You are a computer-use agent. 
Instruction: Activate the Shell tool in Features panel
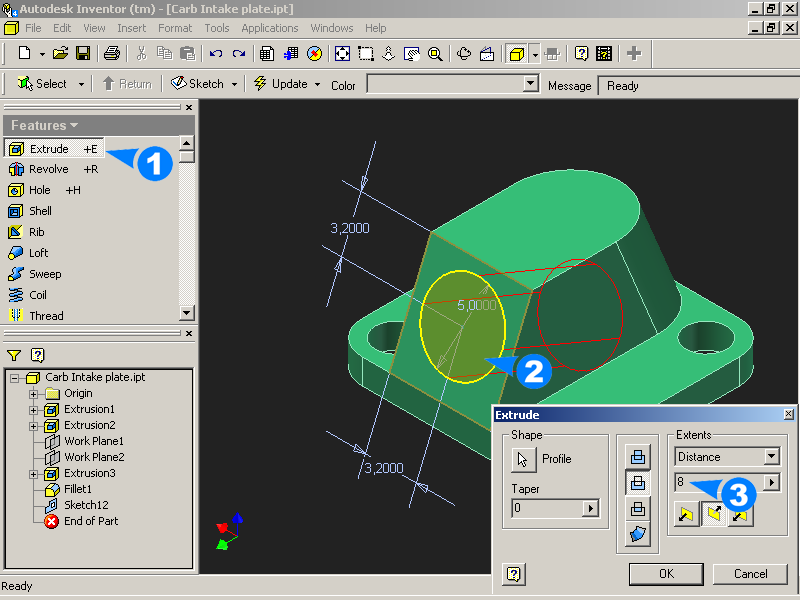click(40, 211)
